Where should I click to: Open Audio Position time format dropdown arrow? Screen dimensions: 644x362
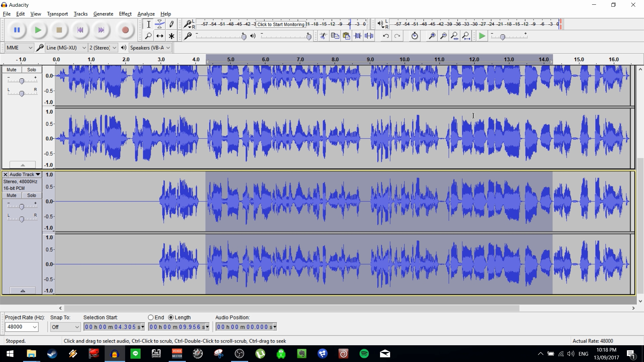(x=275, y=327)
